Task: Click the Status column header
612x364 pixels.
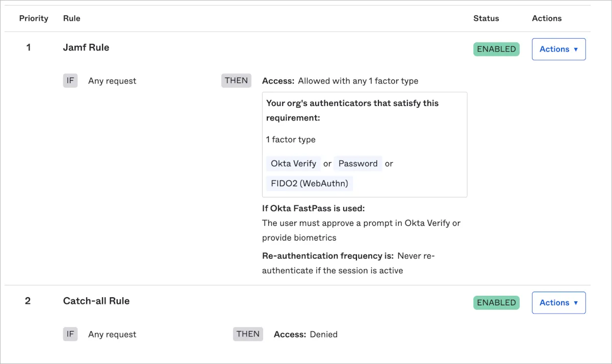Action: pyautogui.click(x=486, y=18)
